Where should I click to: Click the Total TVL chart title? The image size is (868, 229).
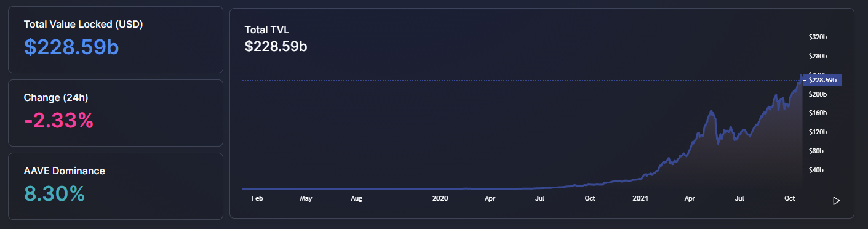pos(267,30)
